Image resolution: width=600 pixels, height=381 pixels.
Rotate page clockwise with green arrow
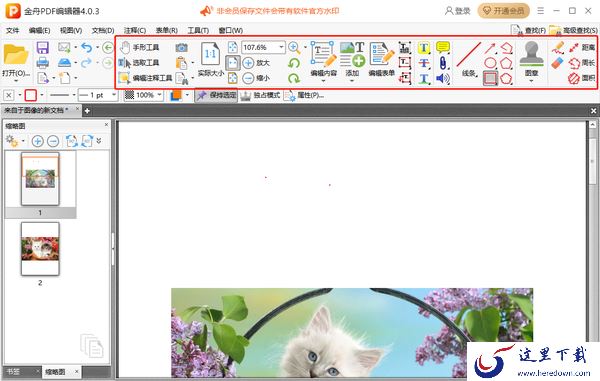click(x=294, y=78)
